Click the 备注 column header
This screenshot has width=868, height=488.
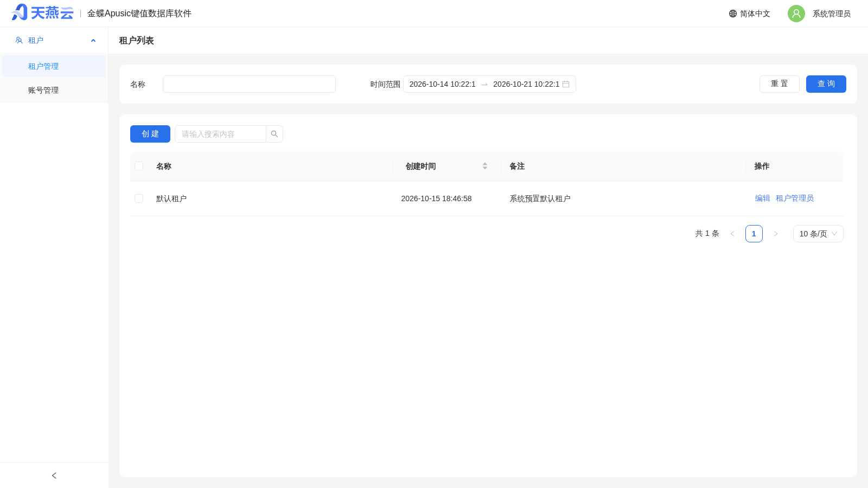[517, 166]
